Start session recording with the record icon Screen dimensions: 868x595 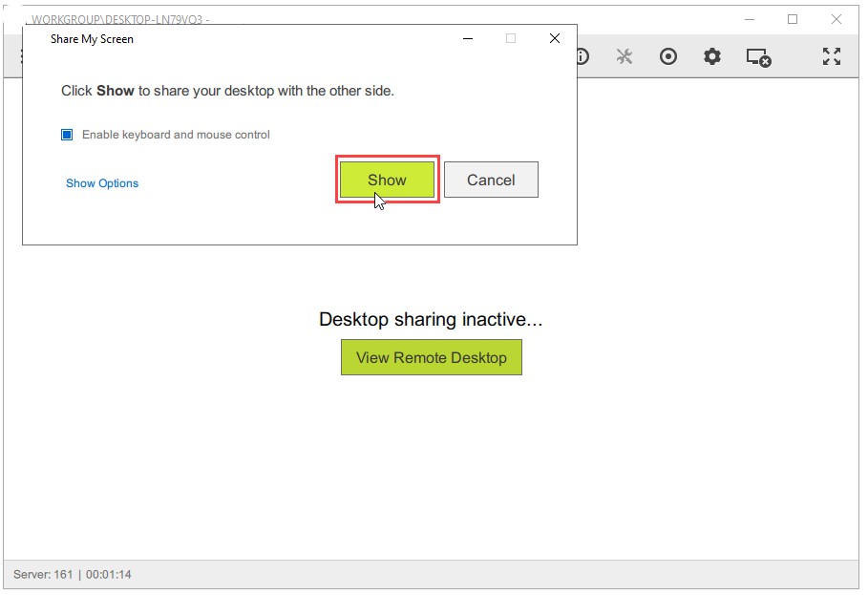coord(667,56)
